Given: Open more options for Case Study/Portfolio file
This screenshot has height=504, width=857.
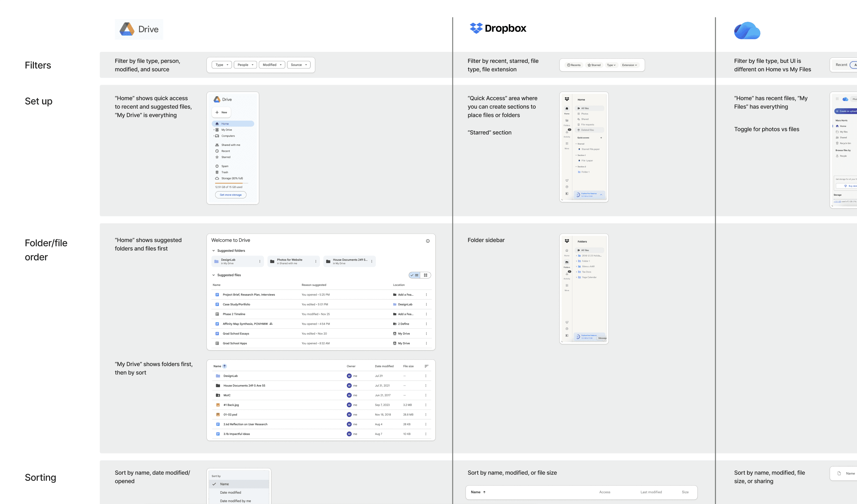Looking at the screenshot, I should (426, 305).
